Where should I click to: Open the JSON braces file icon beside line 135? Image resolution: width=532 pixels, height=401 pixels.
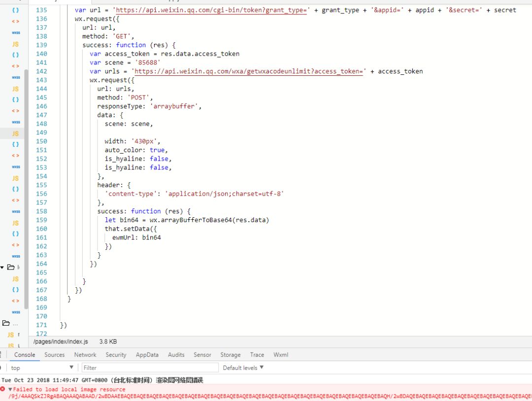point(15,10)
